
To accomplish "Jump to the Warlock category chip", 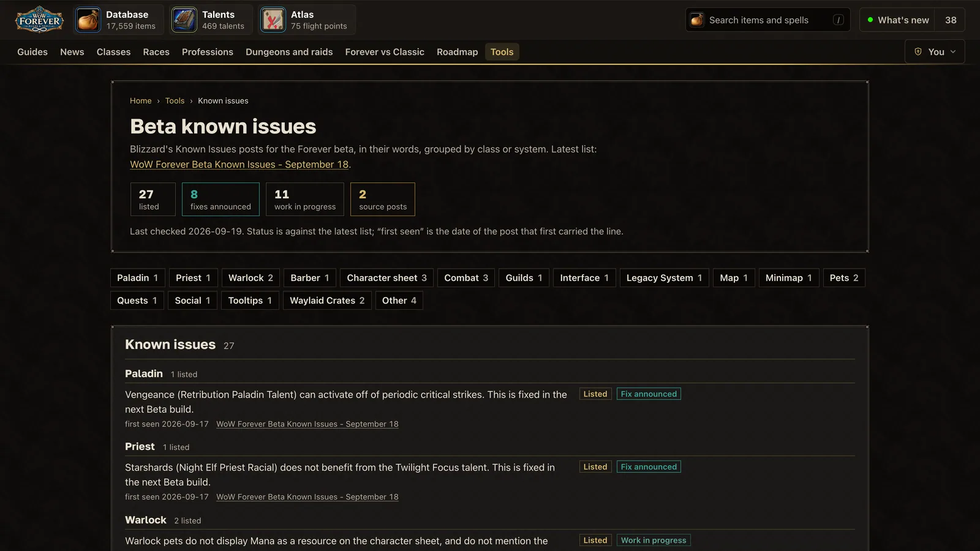I will tap(251, 278).
